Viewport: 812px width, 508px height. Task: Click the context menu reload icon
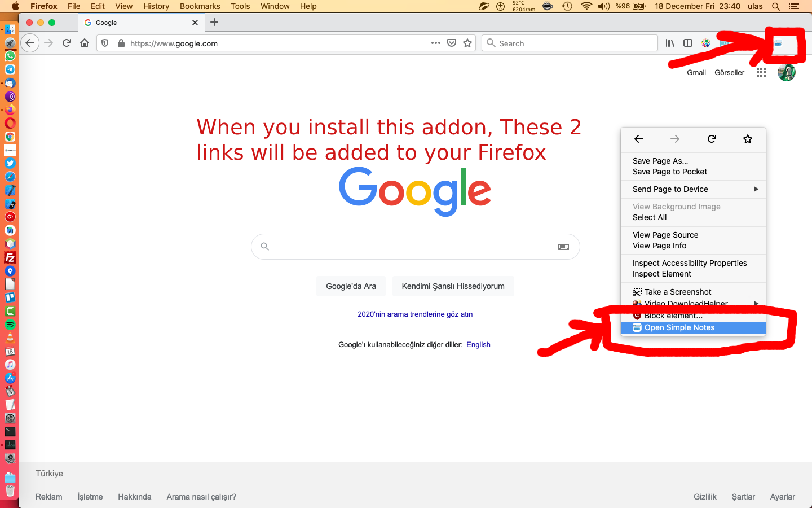[x=712, y=139]
